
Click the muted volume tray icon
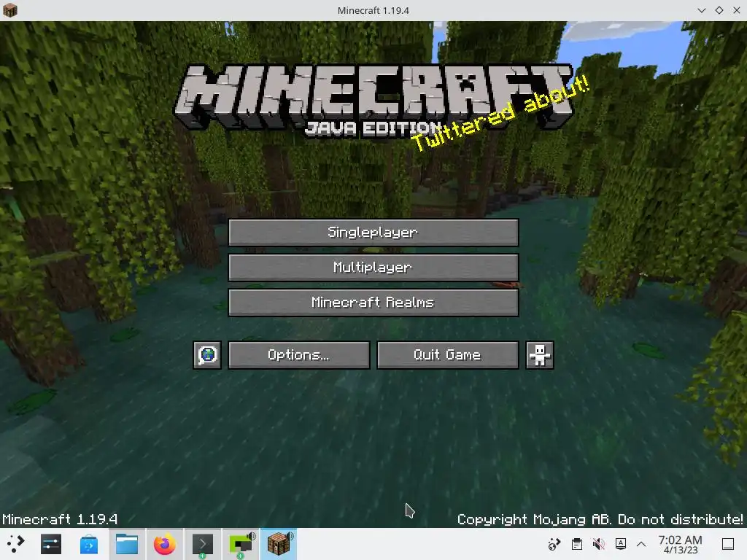click(x=599, y=544)
